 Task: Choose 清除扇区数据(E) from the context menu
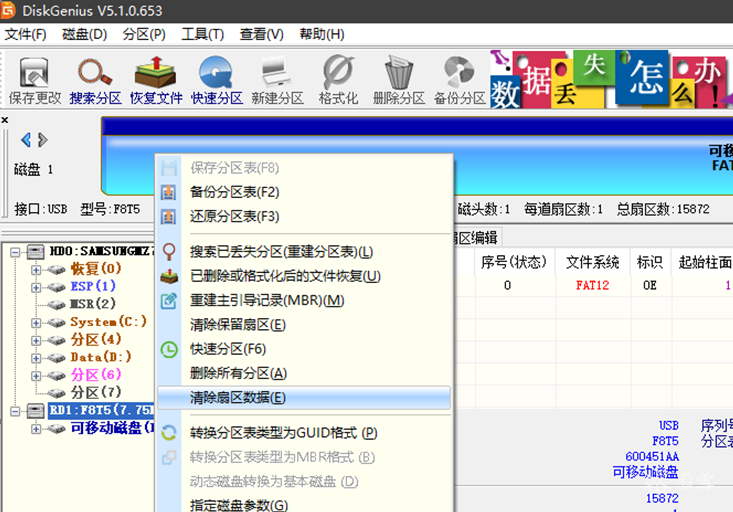(304, 398)
